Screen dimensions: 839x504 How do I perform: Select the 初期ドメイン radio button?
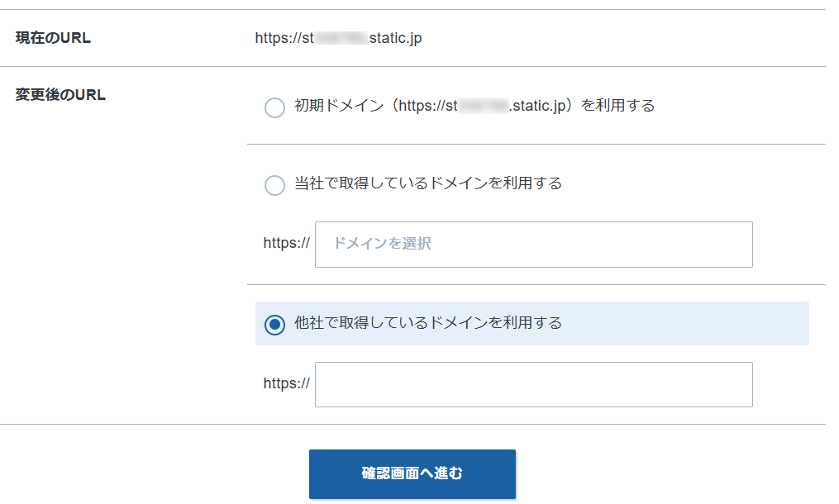[x=274, y=107]
